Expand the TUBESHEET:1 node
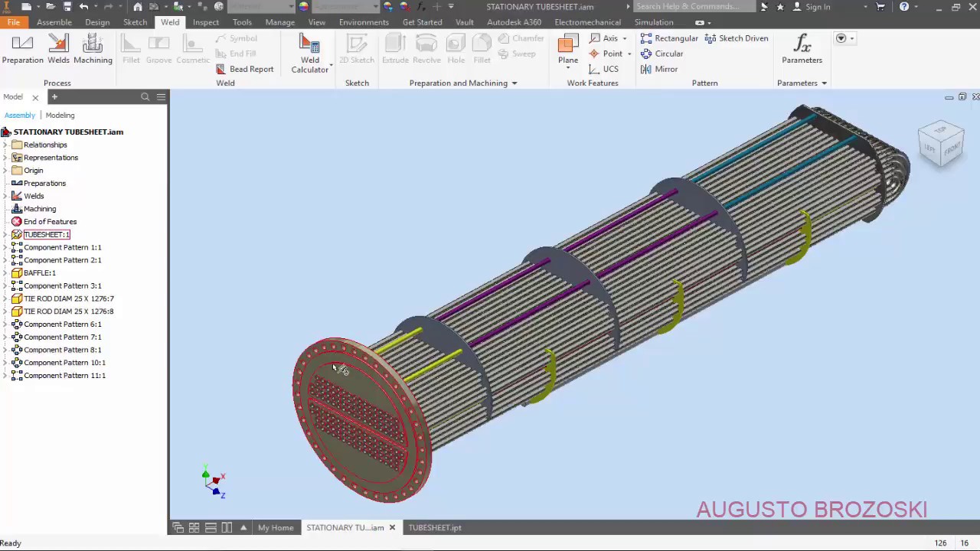This screenshot has width=980, height=551. [x=5, y=234]
